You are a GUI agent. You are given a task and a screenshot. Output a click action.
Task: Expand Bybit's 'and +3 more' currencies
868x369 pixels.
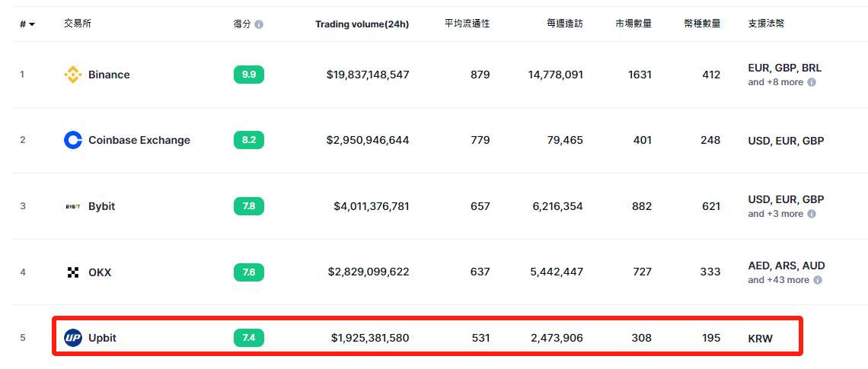[x=776, y=214]
